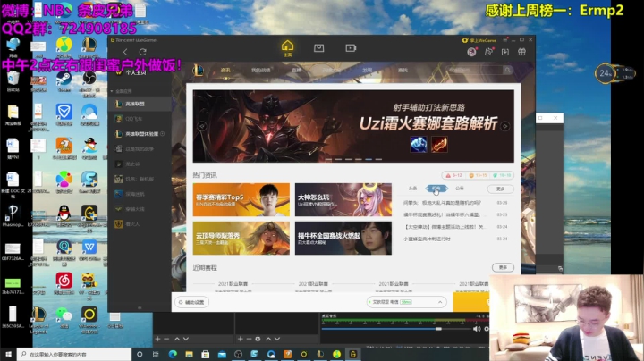The height and width of the screenshot is (361, 644).
Task: Open the WeGame downloads icon
Action: [x=505, y=52]
